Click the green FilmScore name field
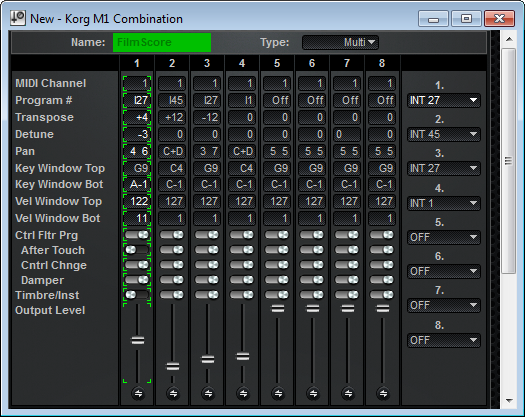This screenshot has height=417, width=525. coord(162,42)
